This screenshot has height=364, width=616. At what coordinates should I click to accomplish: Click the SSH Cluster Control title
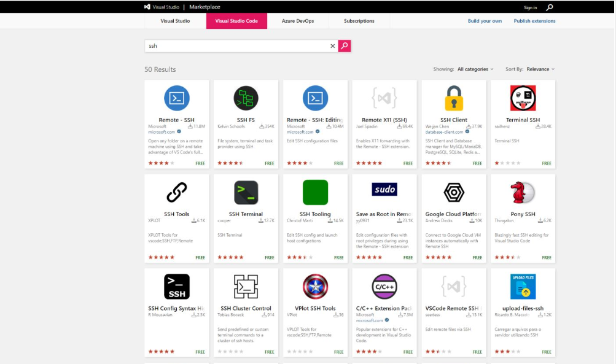[246, 308]
